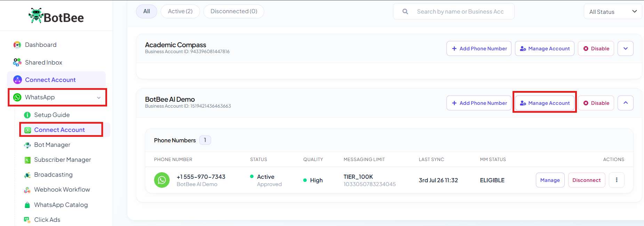Click the BotBee logo

[56, 16]
